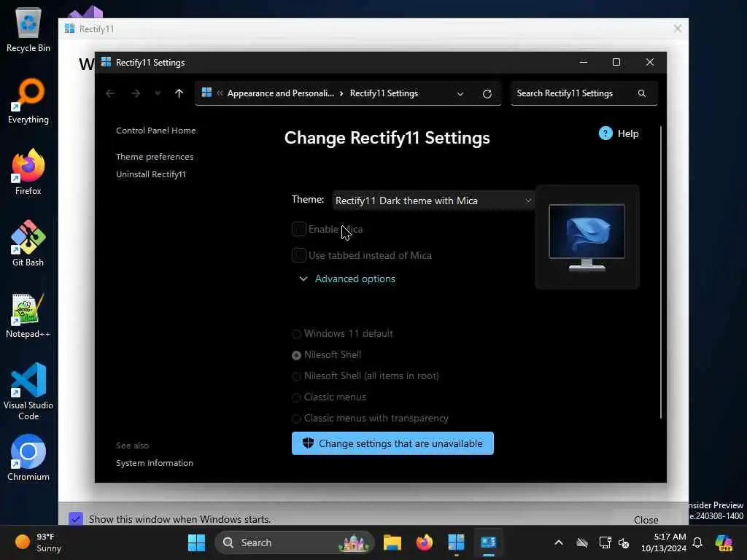
Task: Refresh the Rectify11 Settings page
Action: point(487,94)
